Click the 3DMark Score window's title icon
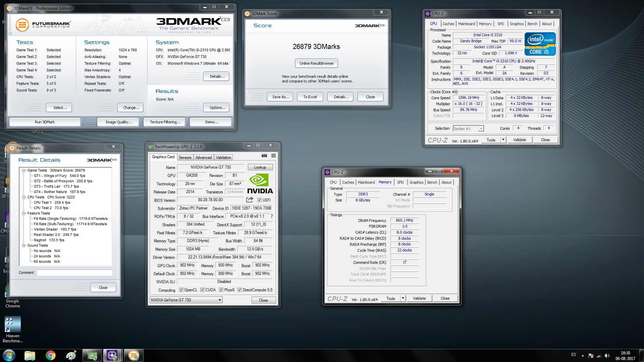This screenshot has height=362, width=644. pos(247,14)
